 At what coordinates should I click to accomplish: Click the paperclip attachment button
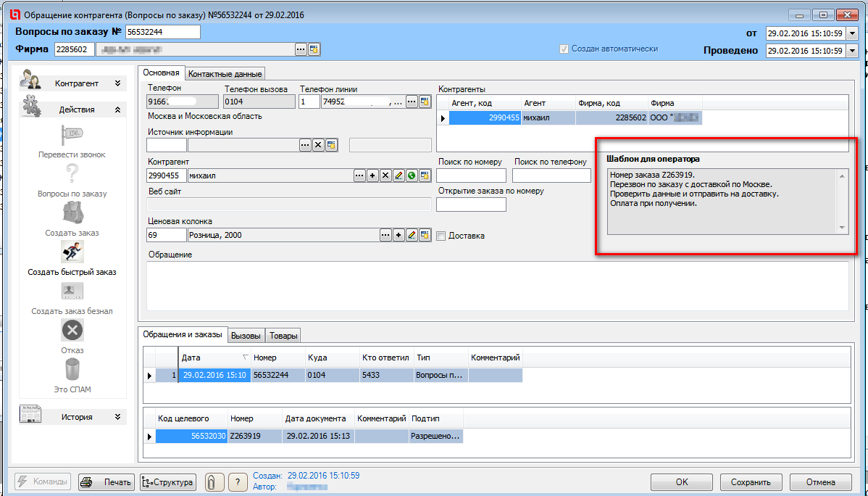[213, 481]
